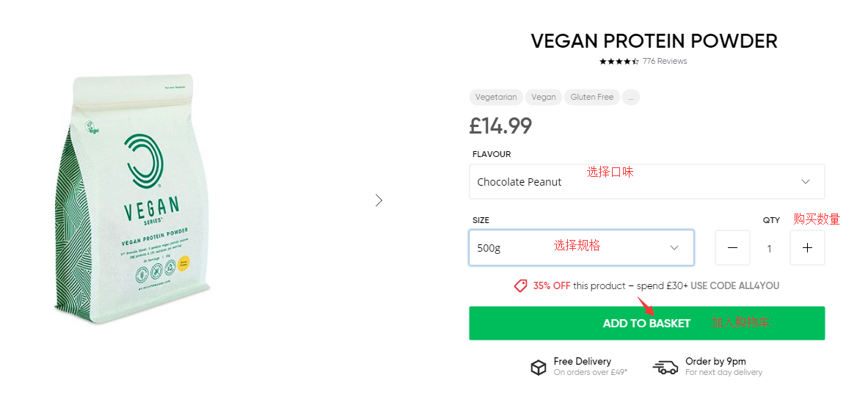Viewport: 868px width, 397px height.
Task: Click the star rating icons
Action: click(619, 62)
